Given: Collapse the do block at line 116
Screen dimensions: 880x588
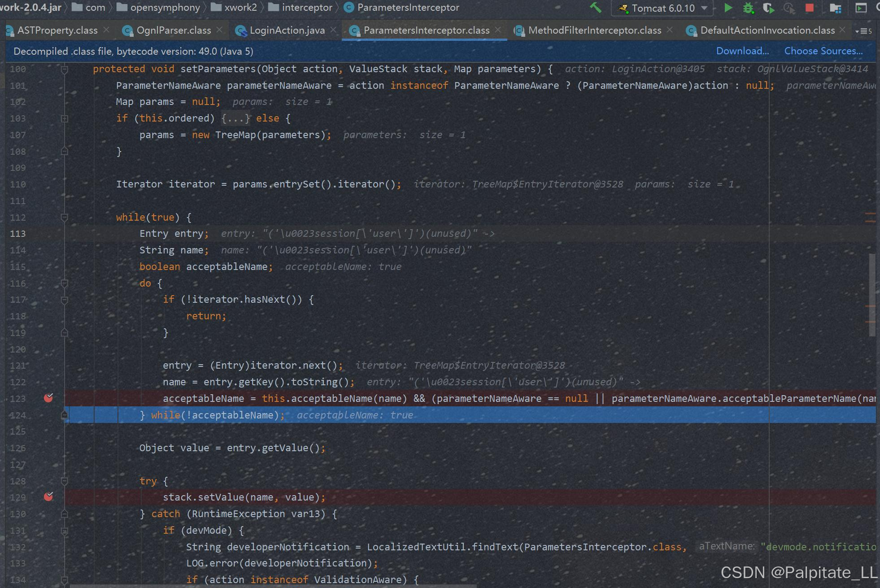Looking at the screenshot, I should pyautogui.click(x=64, y=283).
